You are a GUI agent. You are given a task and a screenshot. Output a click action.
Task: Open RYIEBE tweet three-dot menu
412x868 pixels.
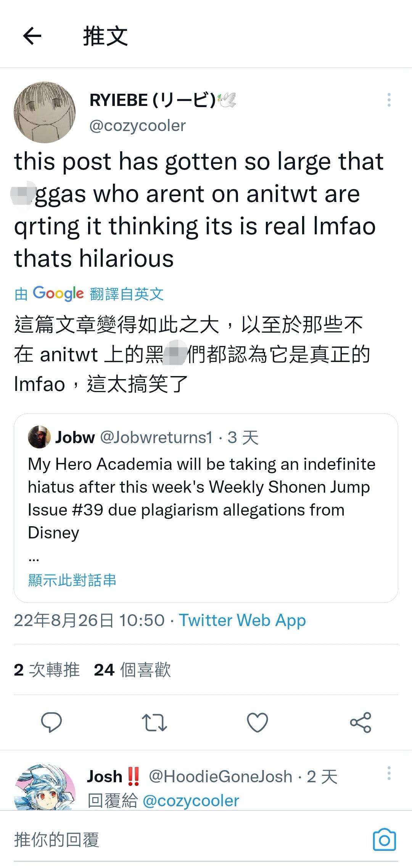click(389, 100)
